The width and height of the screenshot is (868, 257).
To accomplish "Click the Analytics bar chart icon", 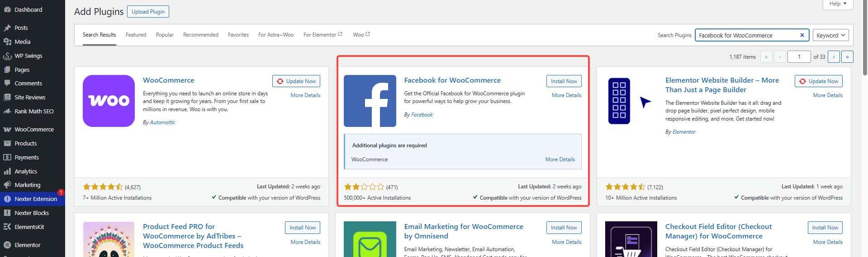I will 7,171.
